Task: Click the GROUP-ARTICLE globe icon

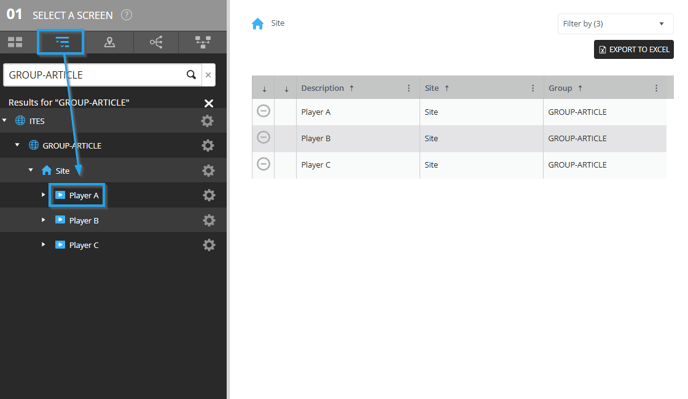Action: 33,145
